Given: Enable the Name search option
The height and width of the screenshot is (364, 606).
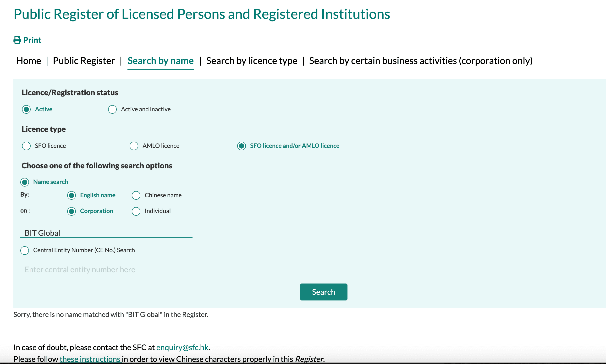Looking at the screenshot, I should pos(25,182).
